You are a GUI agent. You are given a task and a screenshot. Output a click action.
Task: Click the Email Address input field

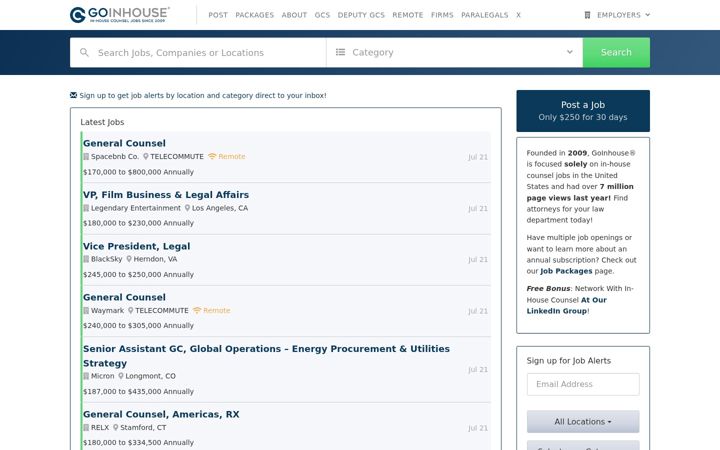583,384
